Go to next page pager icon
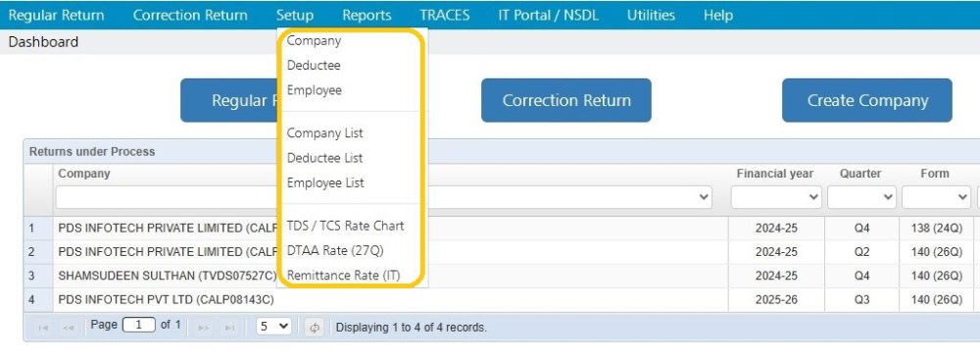This screenshot has height=360, width=980. tap(203, 328)
